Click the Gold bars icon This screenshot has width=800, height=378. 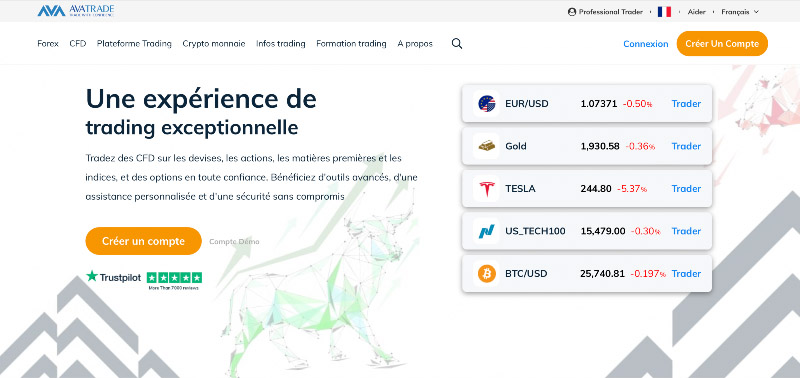(x=486, y=146)
